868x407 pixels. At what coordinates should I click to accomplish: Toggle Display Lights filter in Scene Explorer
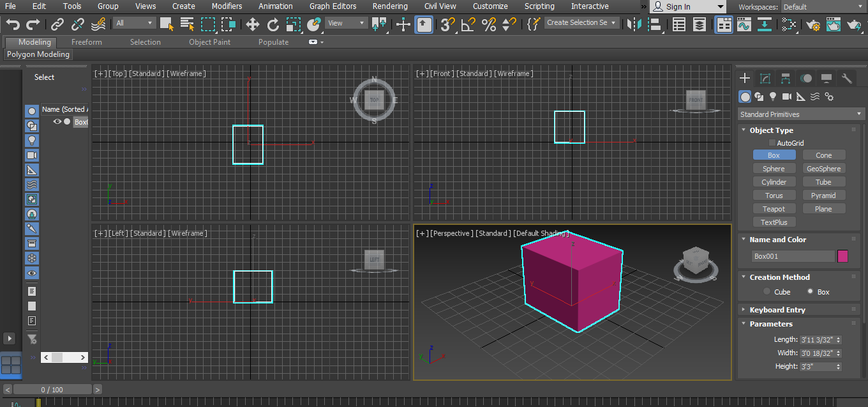[x=32, y=141]
